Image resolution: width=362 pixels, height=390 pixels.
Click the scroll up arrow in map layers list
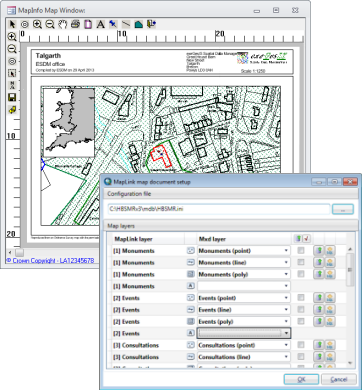click(x=350, y=249)
